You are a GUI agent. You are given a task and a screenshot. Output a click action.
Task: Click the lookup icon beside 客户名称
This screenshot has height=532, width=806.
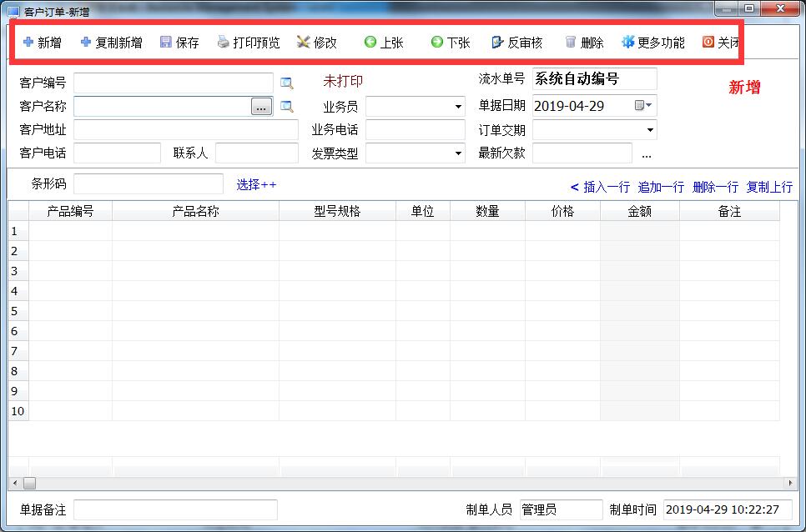coord(287,107)
